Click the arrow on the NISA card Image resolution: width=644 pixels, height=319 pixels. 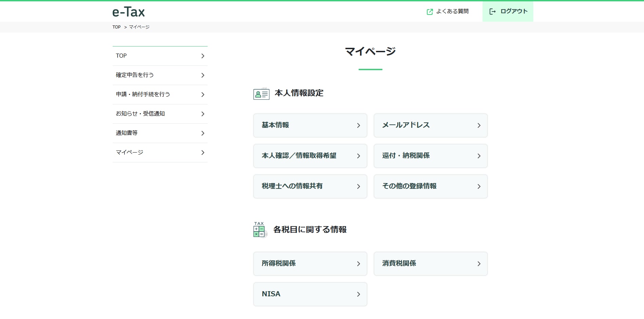[x=358, y=294]
